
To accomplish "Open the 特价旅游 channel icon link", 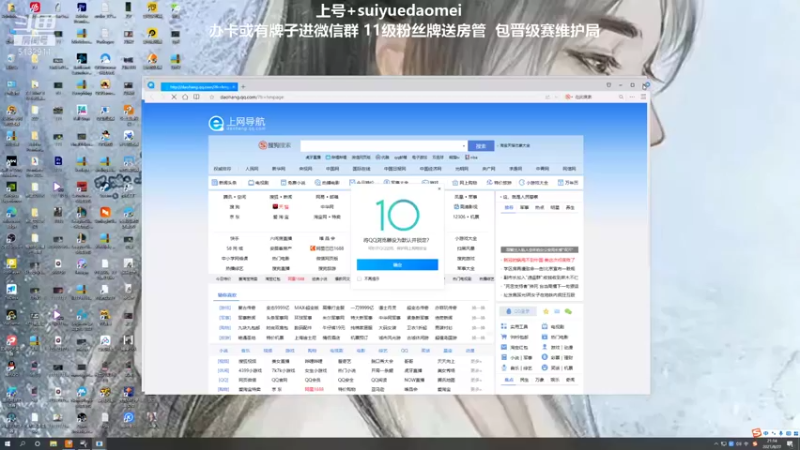I will [499, 183].
